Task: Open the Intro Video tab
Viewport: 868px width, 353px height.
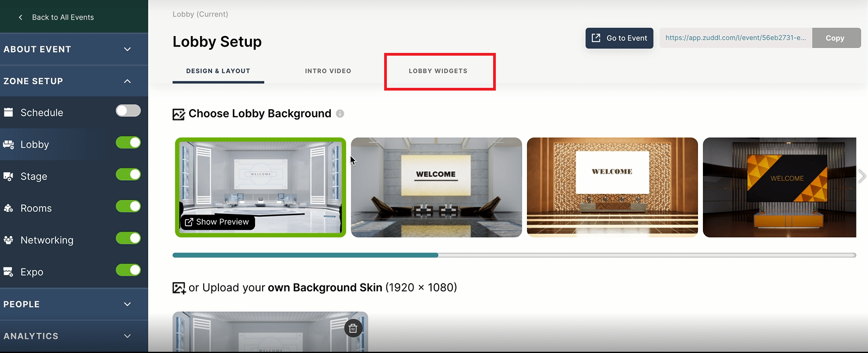Action: pos(328,71)
